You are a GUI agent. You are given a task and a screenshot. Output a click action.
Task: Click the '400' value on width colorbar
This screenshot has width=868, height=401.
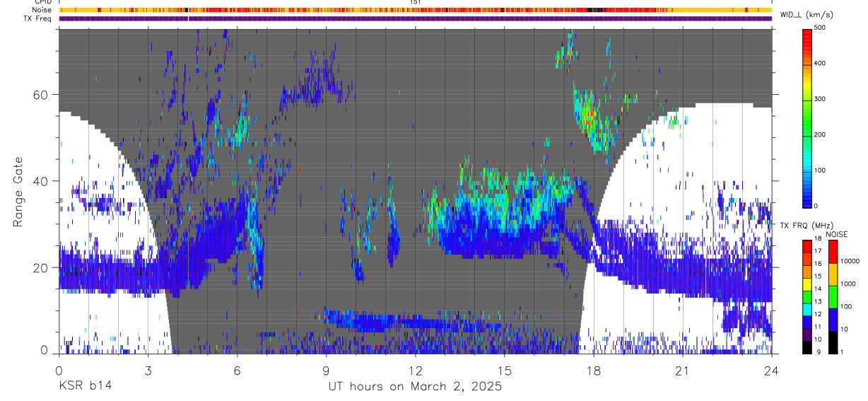821,64
